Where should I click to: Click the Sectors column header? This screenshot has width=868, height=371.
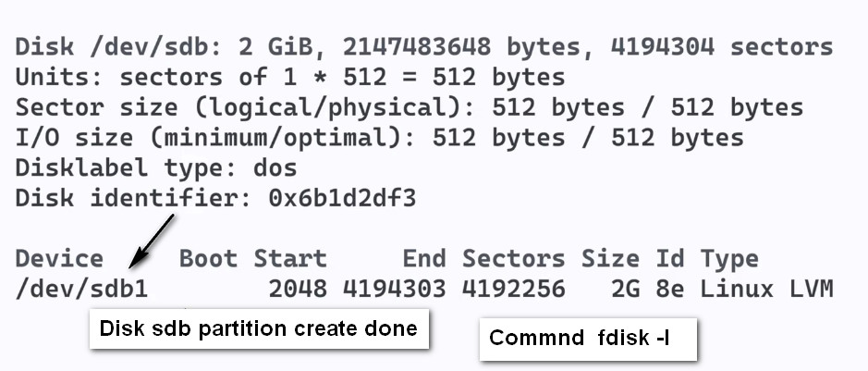click(x=514, y=259)
